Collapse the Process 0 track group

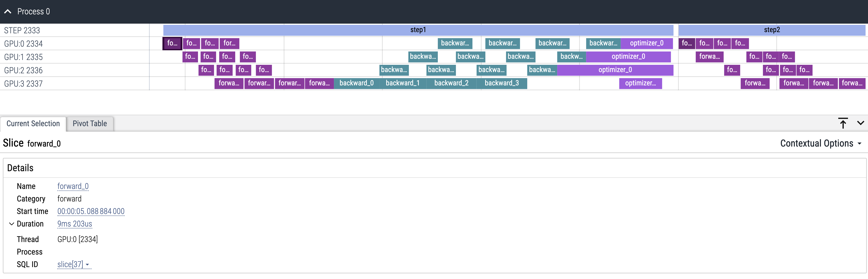(x=8, y=12)
